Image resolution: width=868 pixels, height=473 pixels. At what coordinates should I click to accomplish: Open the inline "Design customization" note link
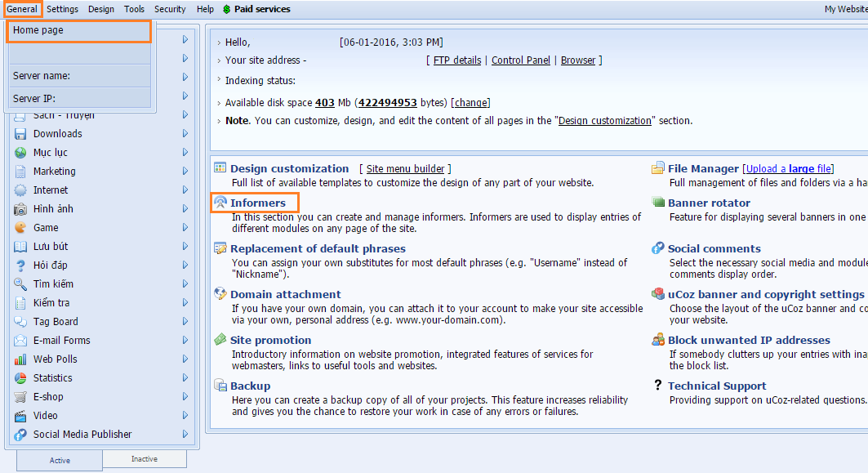(x=605, y=121)
